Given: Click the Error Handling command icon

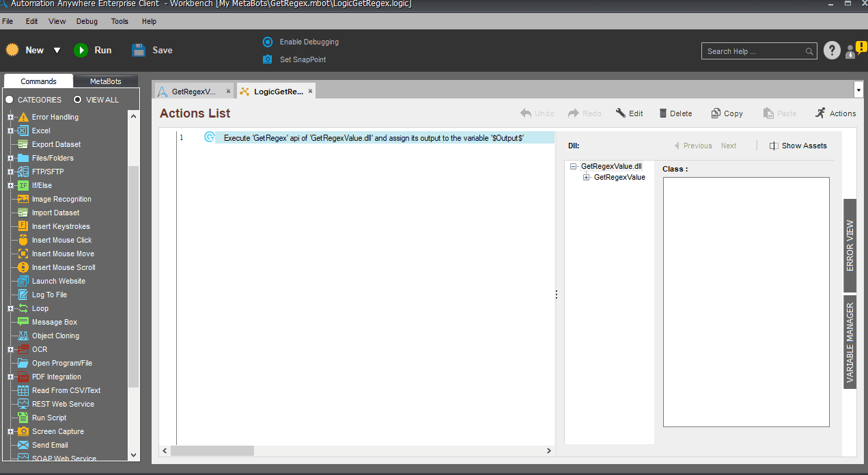Looking at the screenshot, I should pyautogui.click(x=23, y=117).
